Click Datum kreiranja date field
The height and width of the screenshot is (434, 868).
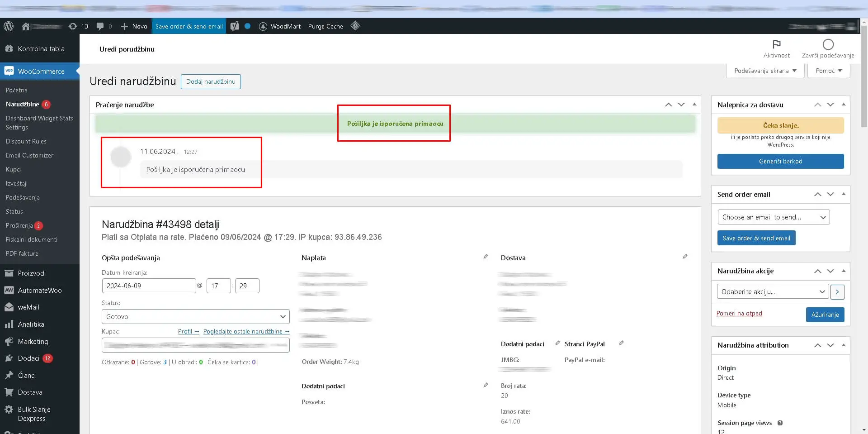(149, 286)
